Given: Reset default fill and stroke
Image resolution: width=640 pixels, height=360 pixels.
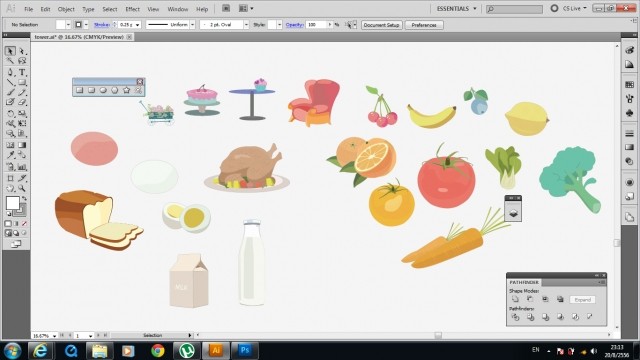Looking at the screenshot, I should point(9,213).
